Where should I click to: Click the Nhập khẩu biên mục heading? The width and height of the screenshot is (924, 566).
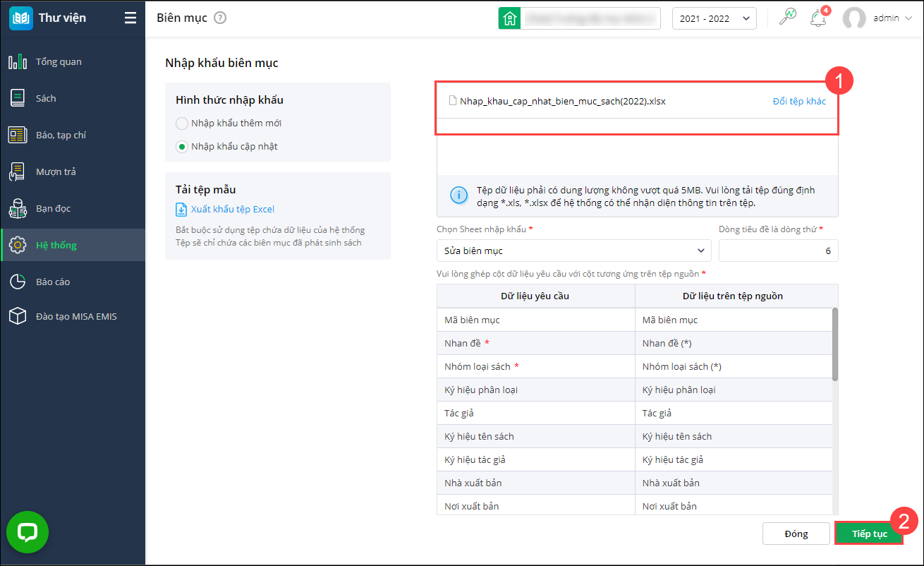(x=221, y=63)
